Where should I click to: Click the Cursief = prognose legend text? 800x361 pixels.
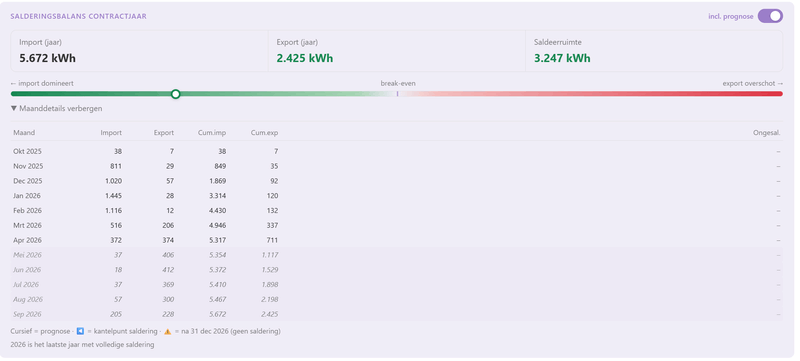tap(40, 331)
